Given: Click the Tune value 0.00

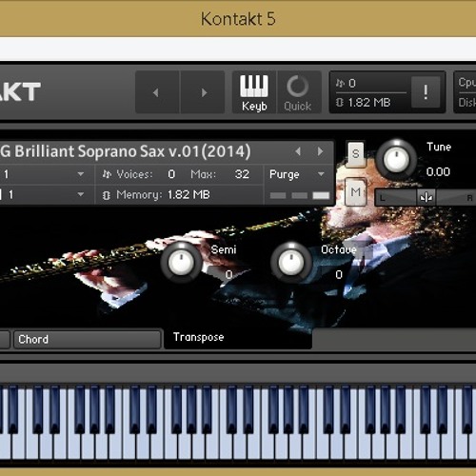Looking at the screenshot, I should pyautogui.click(x=438, y=172).
